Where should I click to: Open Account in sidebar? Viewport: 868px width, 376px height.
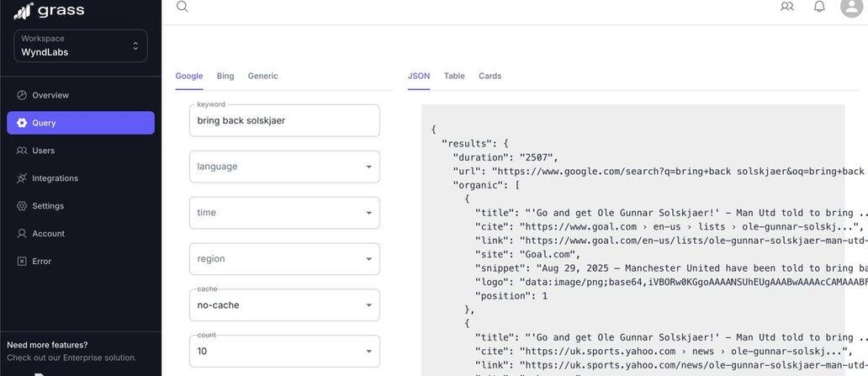click(x=81, y=234)
